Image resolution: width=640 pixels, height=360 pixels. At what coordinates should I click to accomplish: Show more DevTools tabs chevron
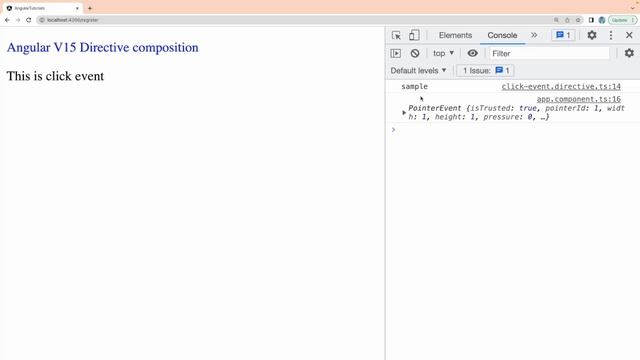point(534,36)
